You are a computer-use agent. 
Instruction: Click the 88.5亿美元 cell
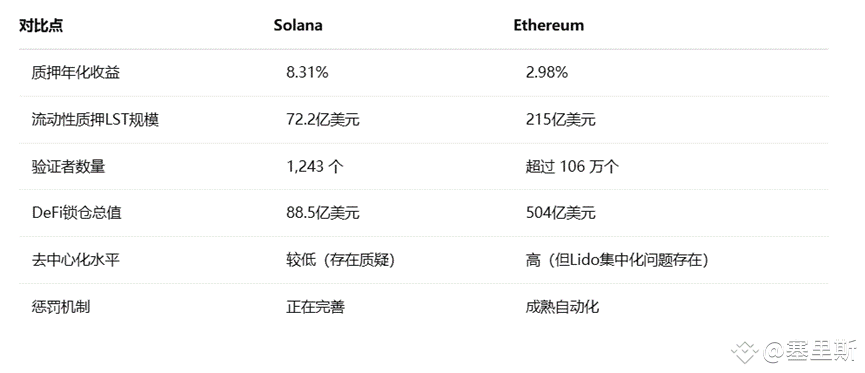tap(323, 212)
